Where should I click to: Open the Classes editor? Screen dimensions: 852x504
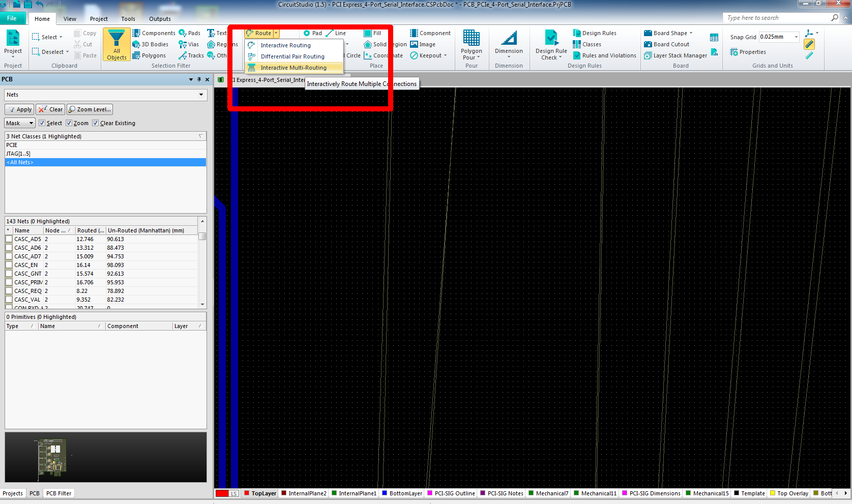587,44
